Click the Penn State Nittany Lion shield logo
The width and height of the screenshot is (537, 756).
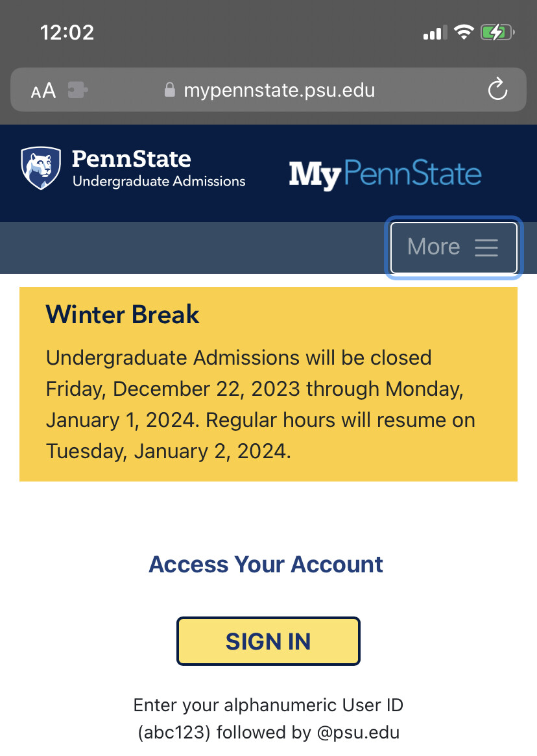point(41,168)
